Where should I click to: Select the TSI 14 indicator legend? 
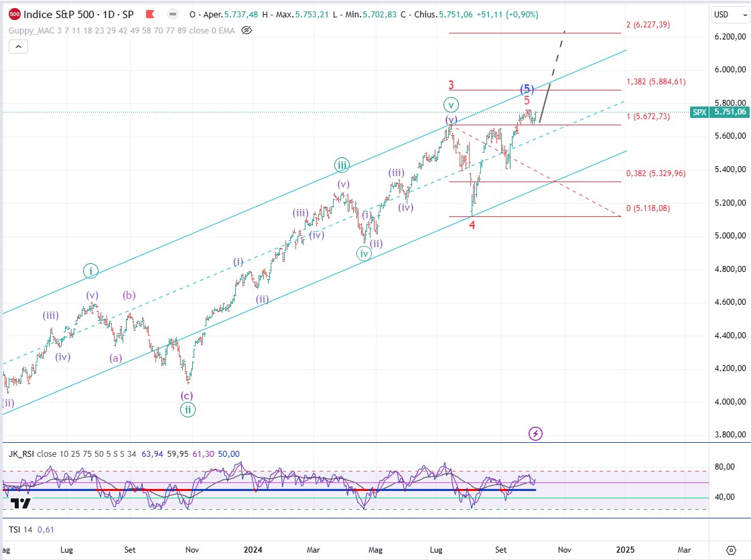pyautogui.click(x=21, y=529)
